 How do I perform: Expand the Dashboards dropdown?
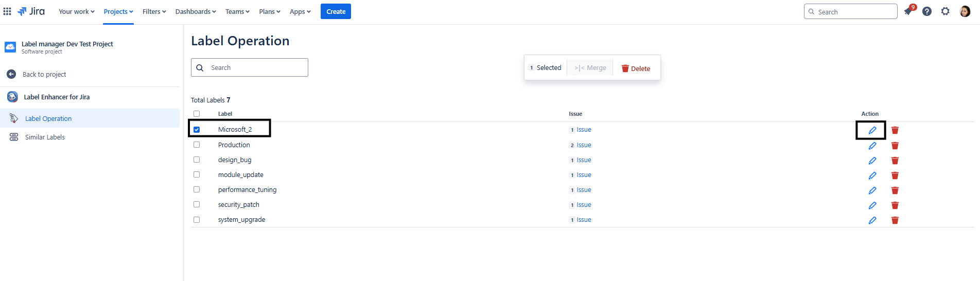[196, 11]
